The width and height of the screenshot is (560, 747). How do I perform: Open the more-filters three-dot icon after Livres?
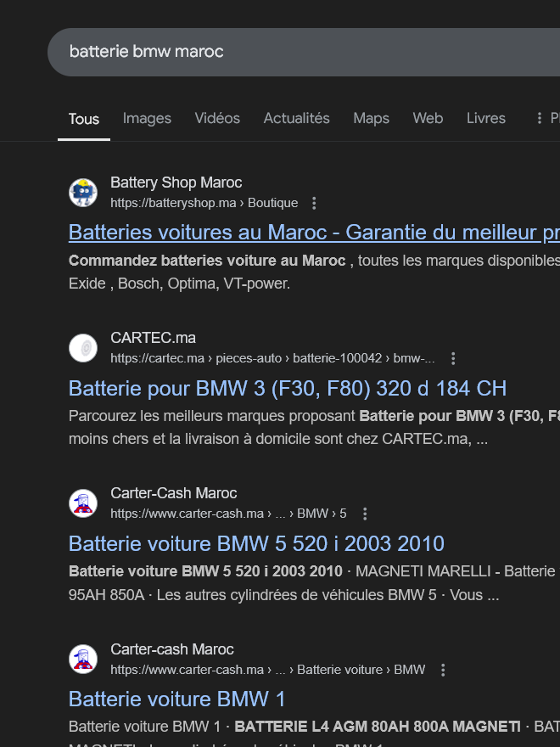point(539,118)
